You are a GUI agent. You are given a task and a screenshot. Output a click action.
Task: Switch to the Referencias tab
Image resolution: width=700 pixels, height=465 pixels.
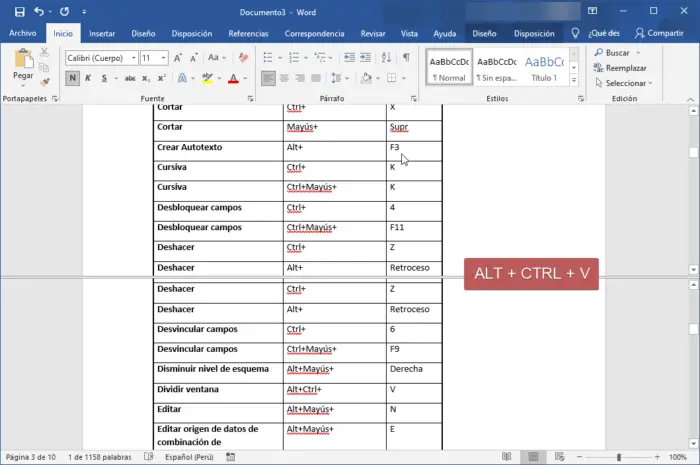click(248, 33)
